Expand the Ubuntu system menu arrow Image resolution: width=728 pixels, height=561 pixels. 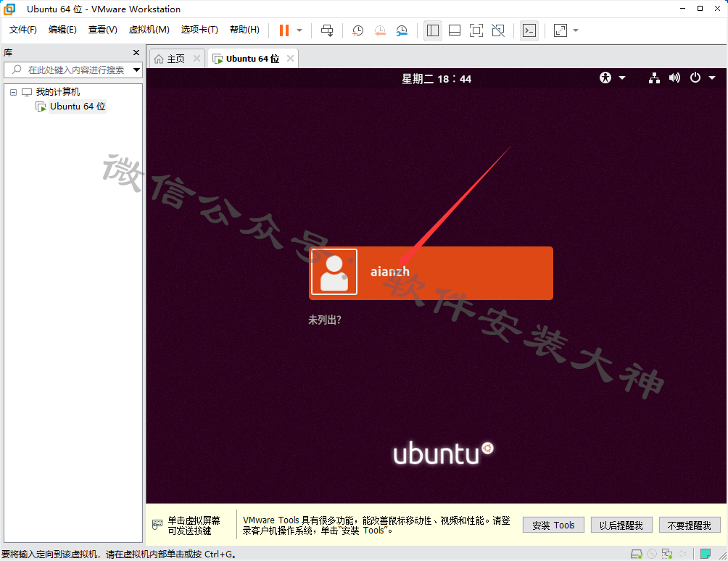(712, 78)
